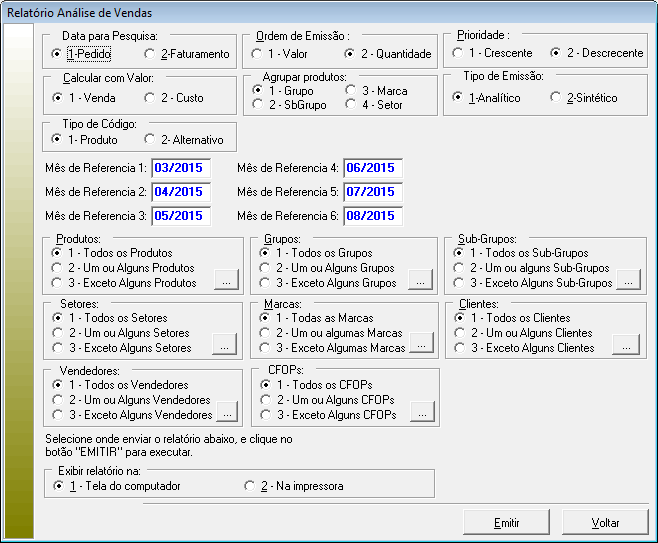Viewport: 658px width, 543px height.
Task: Select 2 - Na impressora output option
Action: click(251, 486)
